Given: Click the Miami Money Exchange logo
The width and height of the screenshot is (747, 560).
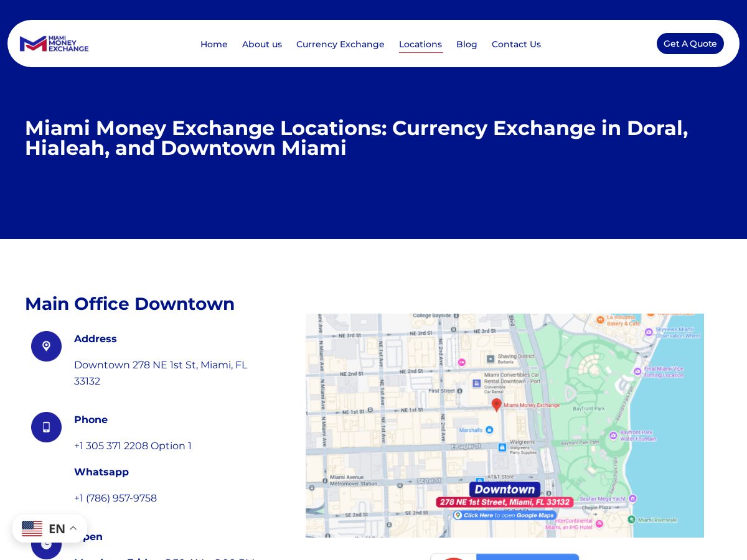Looking at the screenshot, I should [54, 44].
